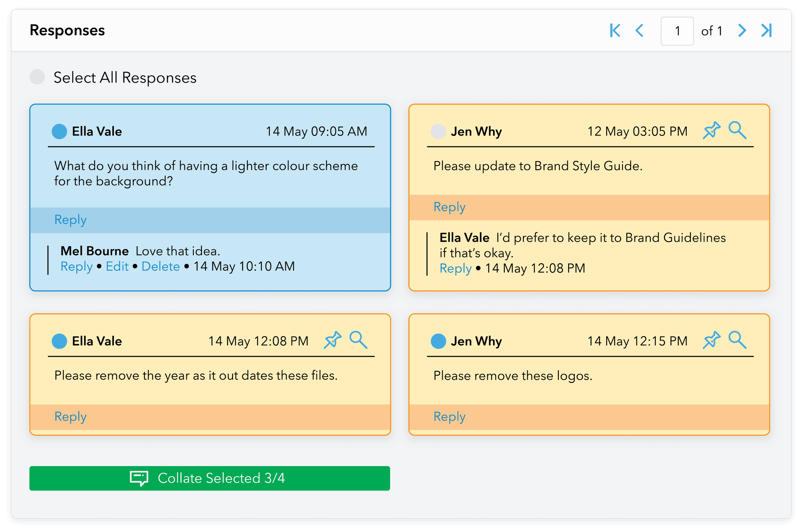
Task: Select Jen Why's 12 May 03:05 PM response
Action: (438, 132)
